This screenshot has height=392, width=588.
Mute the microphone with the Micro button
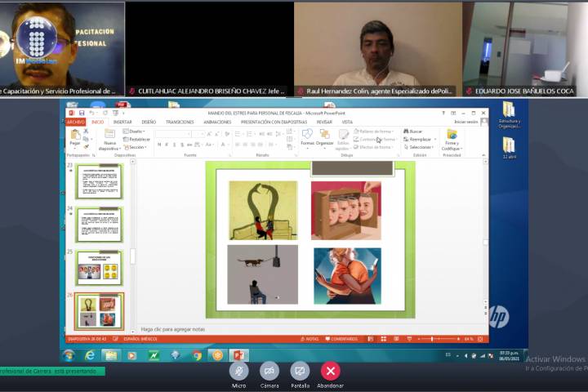point(238,371)
